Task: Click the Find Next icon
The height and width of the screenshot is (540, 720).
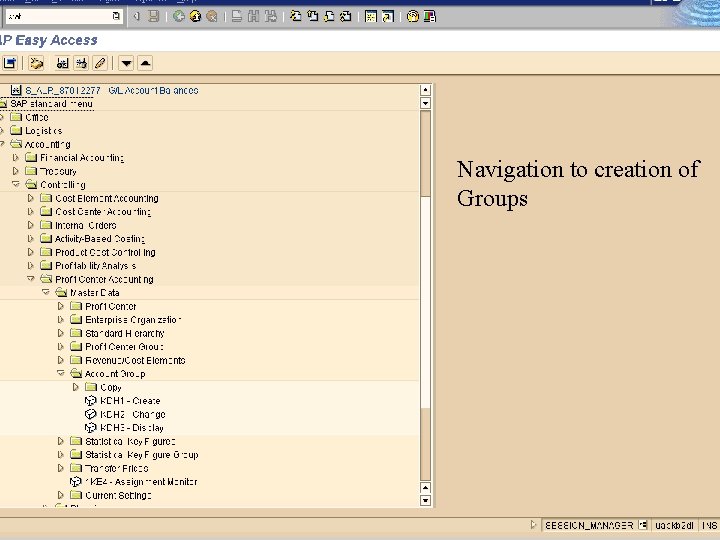Action: [x=270, y=17]
